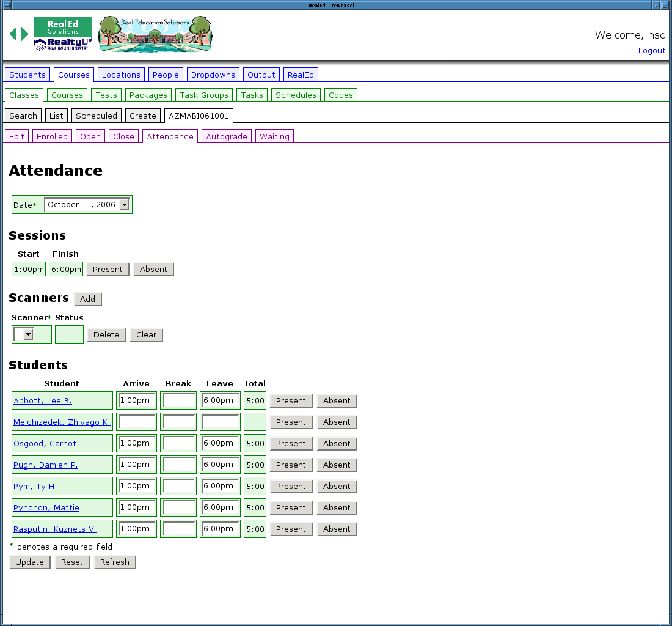This screenshot has width=672, height=626.
Task: Click the Arrive field for Melchizedek
Action: point(137,422)
